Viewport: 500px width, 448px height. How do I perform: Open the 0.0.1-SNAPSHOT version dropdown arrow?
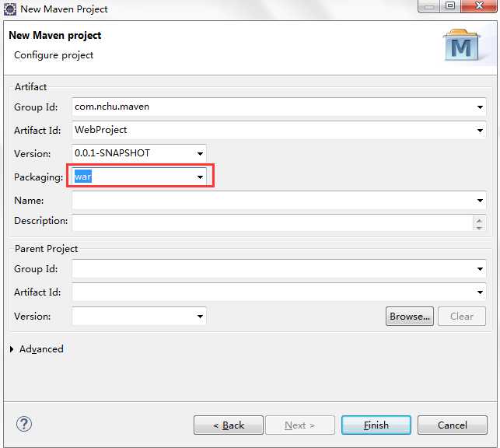point(200,154)
